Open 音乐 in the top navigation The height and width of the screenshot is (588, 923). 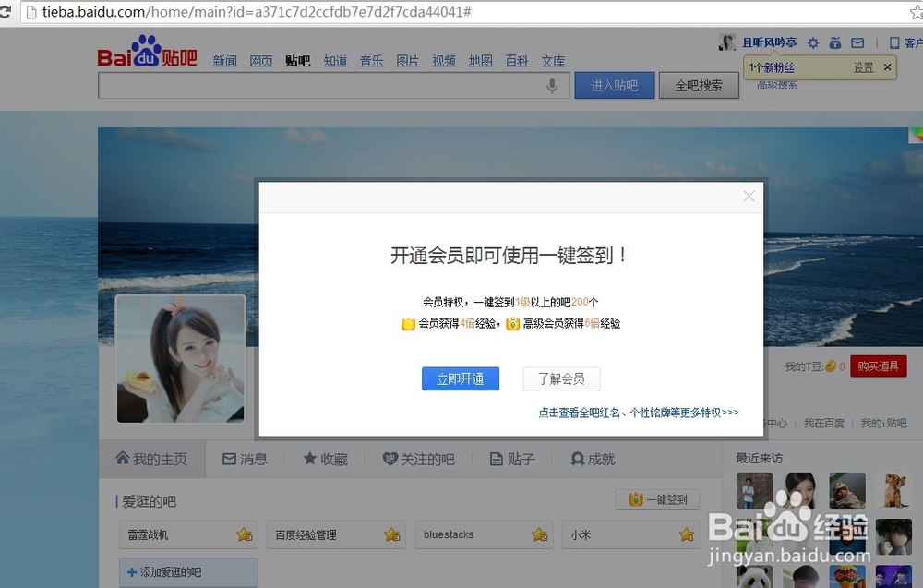pos(371,61)
